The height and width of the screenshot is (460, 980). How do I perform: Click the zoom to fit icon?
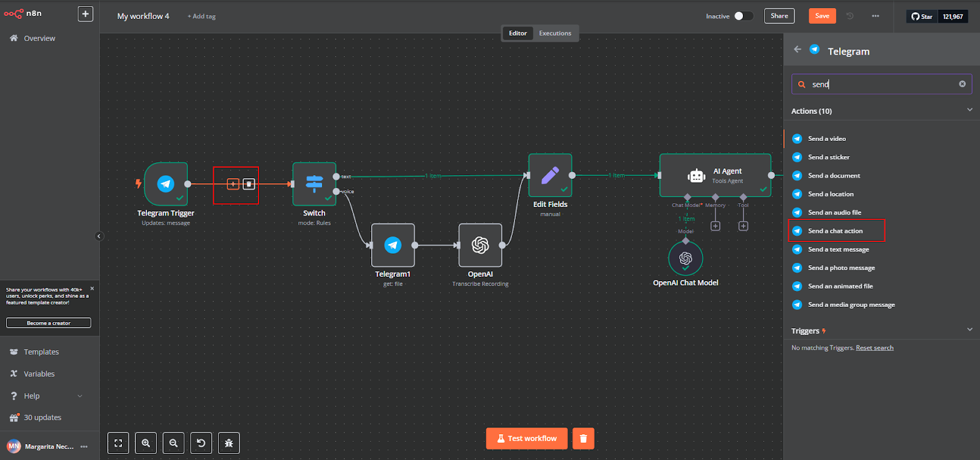118,443
